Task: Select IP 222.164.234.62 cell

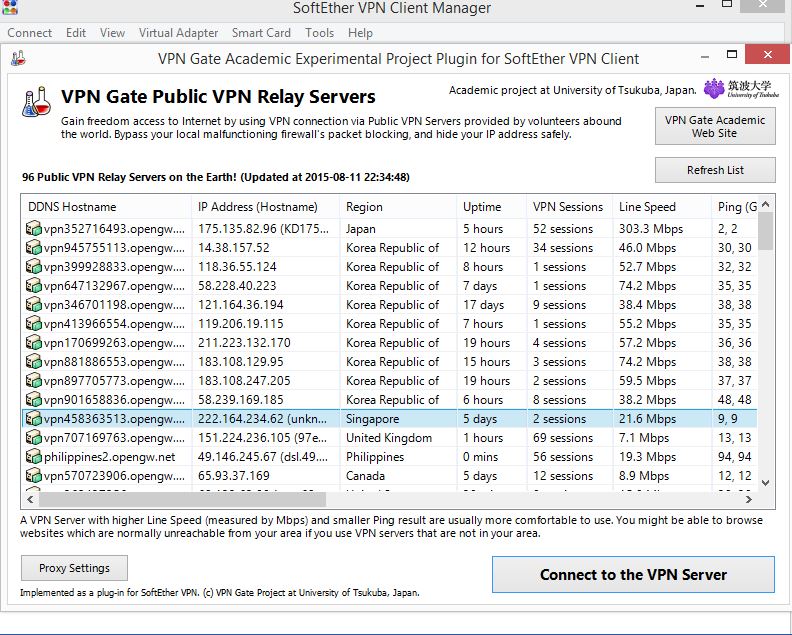Action: pos(266,419)
